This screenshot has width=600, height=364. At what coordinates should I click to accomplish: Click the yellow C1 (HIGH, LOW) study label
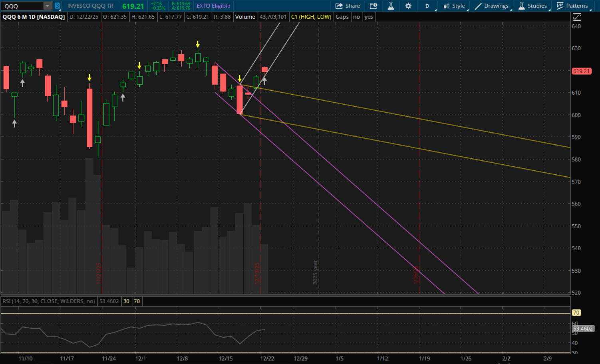pyautogui.click(x=311, y=17)
